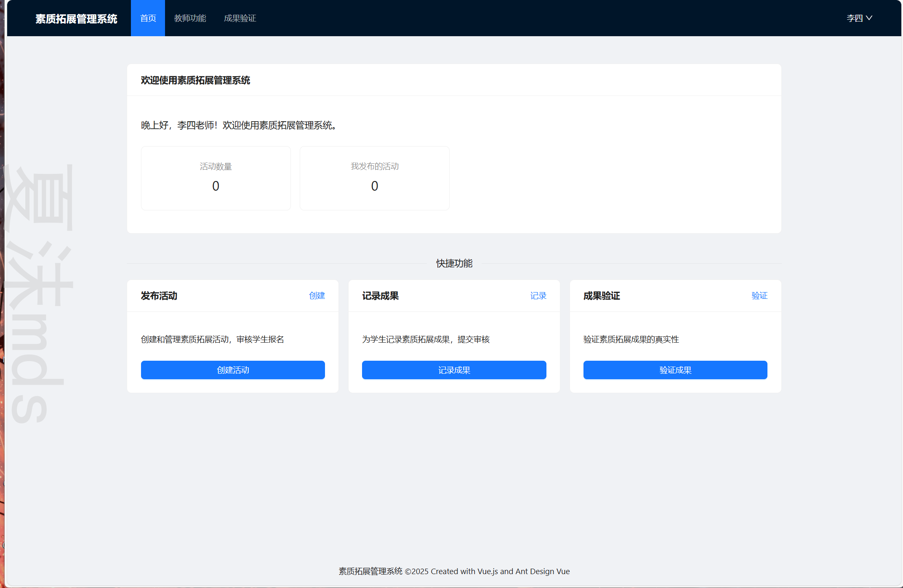Click the footer copyright text
The width and height of the screenshot is (903, 588).
pos(454,571)
